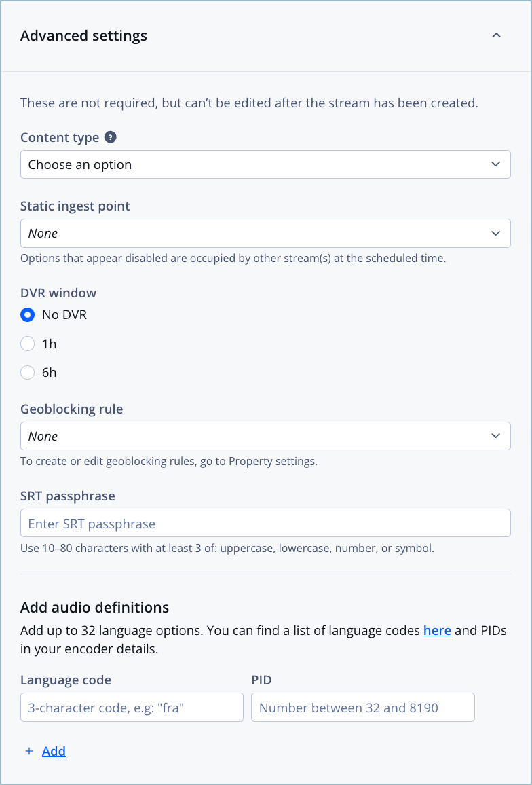The image size is (532, 785).
Task: Enable the 6h DVR window
Action: [x=27, y=372]
